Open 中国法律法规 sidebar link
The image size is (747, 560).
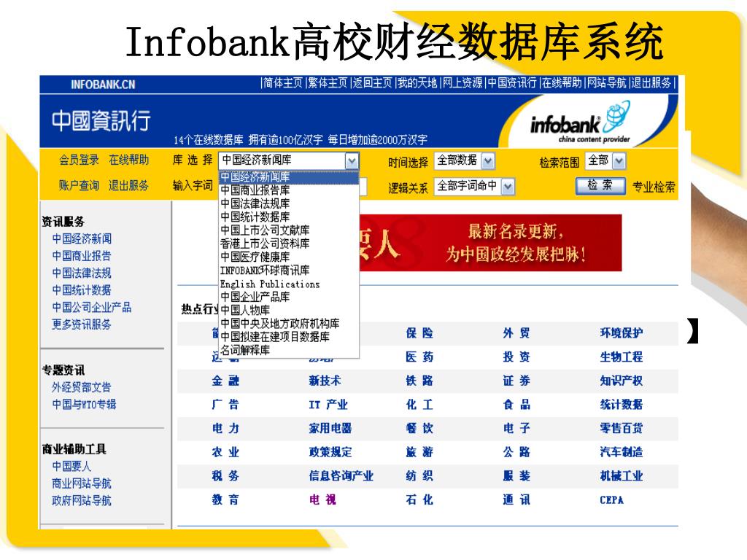[82, 273]
